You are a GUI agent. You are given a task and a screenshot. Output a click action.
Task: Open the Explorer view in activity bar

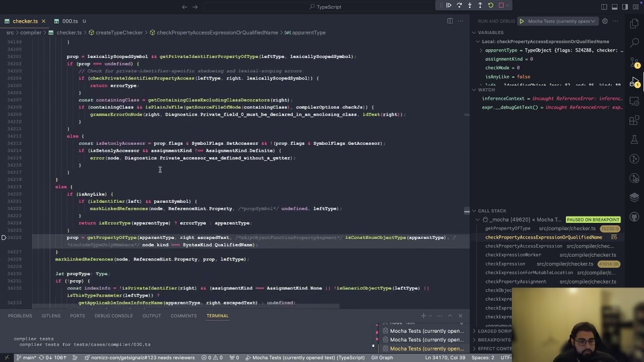(x=634, y=24)
